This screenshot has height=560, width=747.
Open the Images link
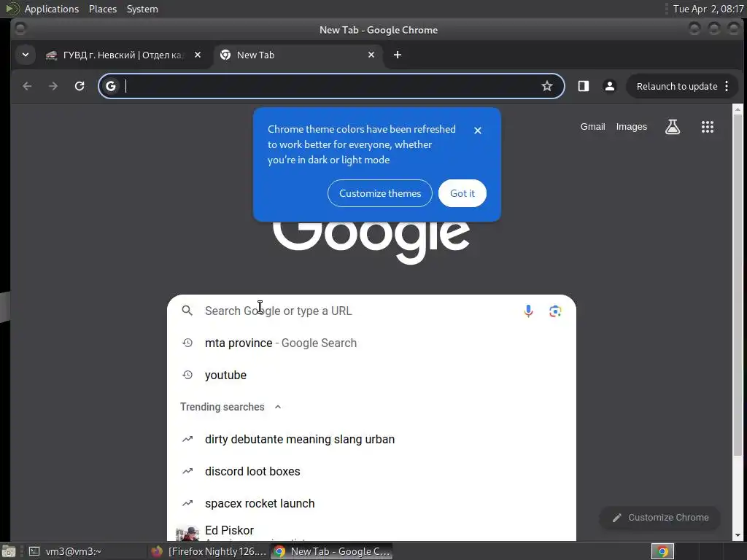click(x=631, y=127)
